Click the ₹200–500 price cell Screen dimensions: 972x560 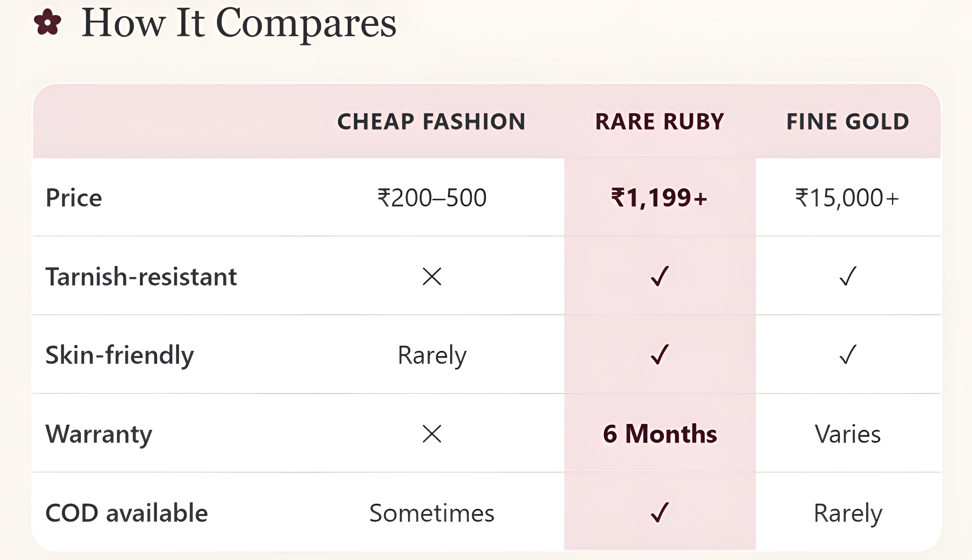click(x=432, y=198)
